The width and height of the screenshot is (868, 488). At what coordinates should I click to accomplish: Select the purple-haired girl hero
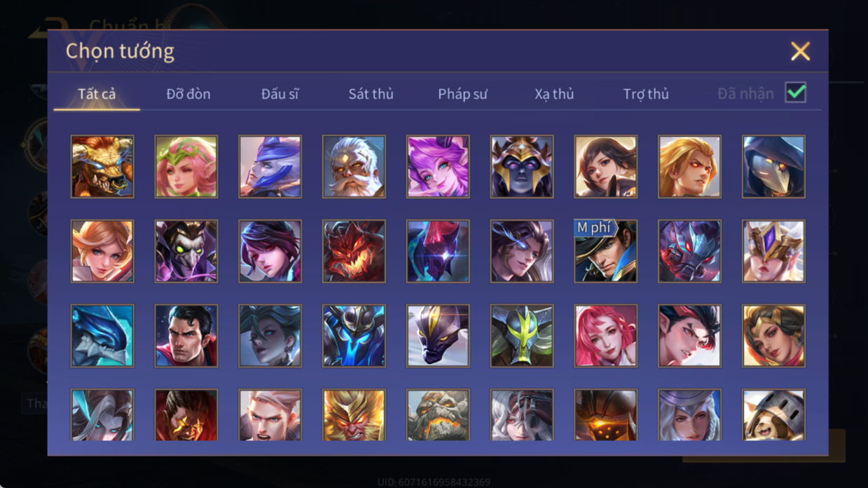pos(438,167)
